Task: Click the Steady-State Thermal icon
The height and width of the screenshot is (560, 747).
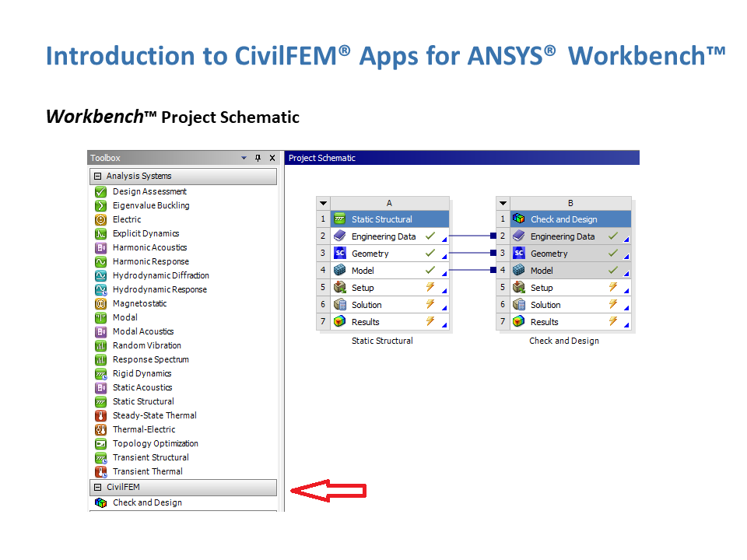Action: [x=100, y=415]
